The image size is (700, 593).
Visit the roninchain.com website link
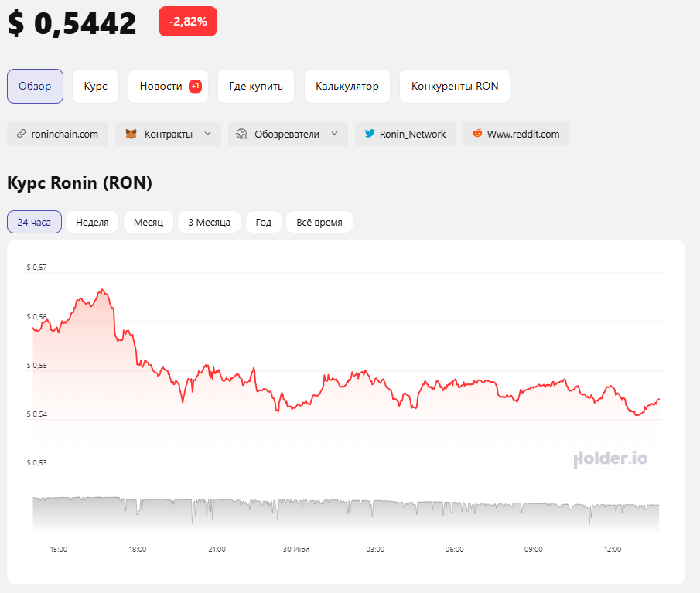pyautogui.click(x=57, y=134)
